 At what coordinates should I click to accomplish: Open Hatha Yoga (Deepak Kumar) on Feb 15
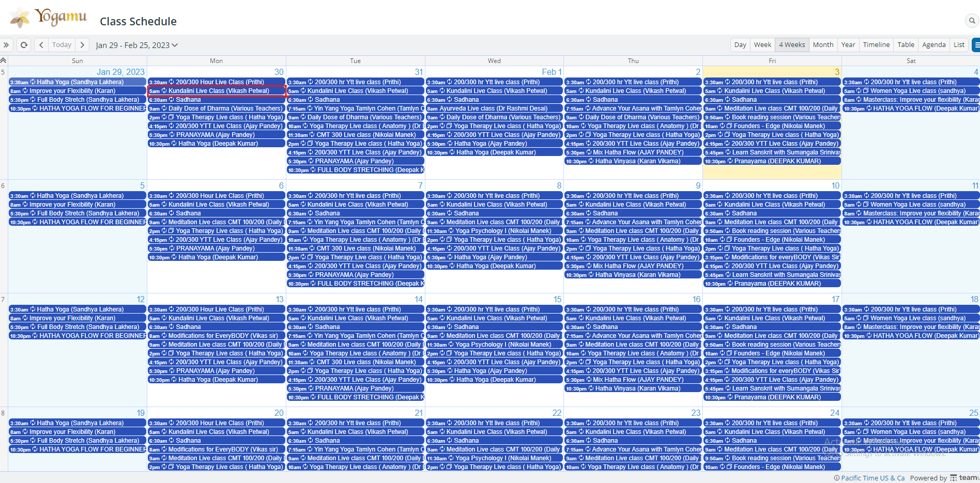point(494,380)
